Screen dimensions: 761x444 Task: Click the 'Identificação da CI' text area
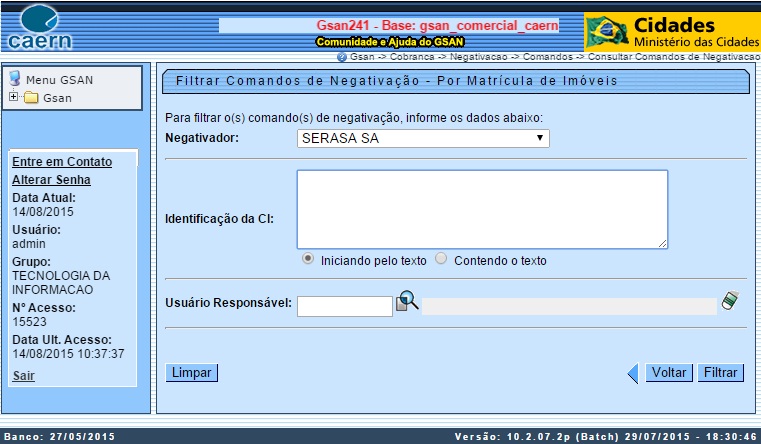click(x=482, y=209)
